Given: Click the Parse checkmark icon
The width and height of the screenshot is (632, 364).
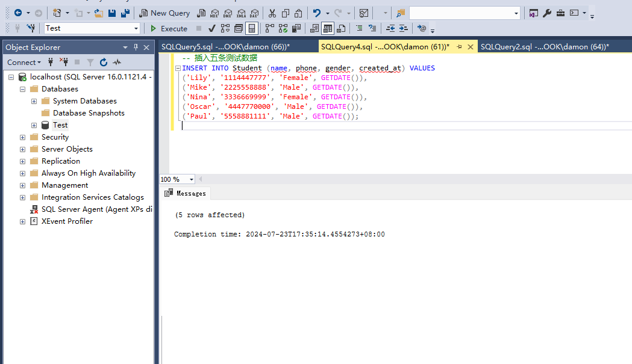Looking at the screenshot, I should [211, 29].
